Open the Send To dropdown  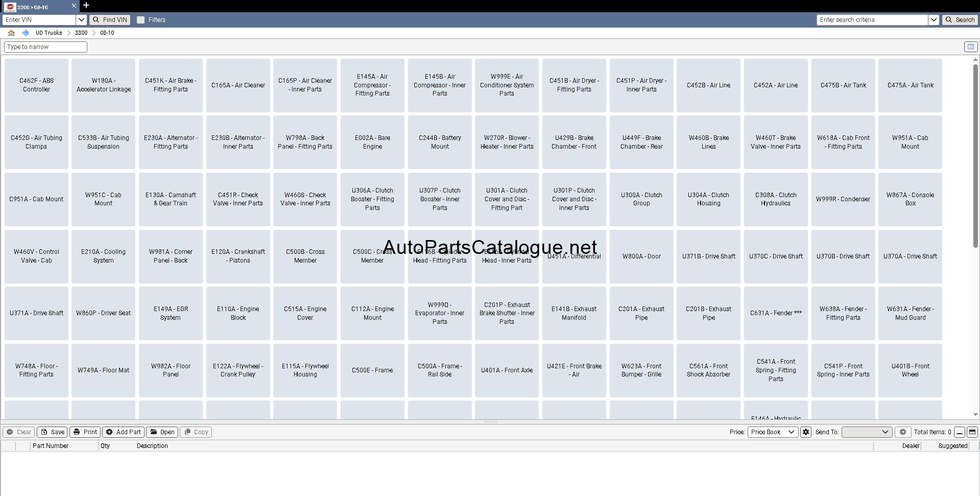pyautogui.click(x=867, y=432)
